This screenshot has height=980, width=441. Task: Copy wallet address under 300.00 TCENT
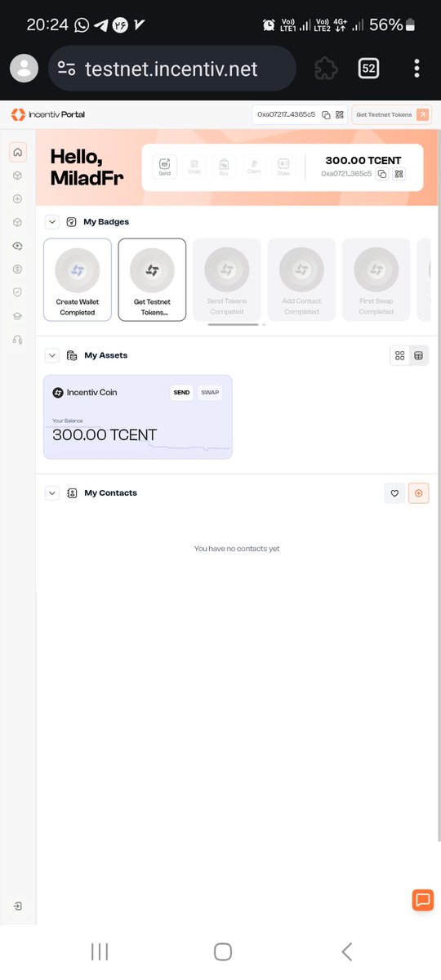[x=382, y=174]
